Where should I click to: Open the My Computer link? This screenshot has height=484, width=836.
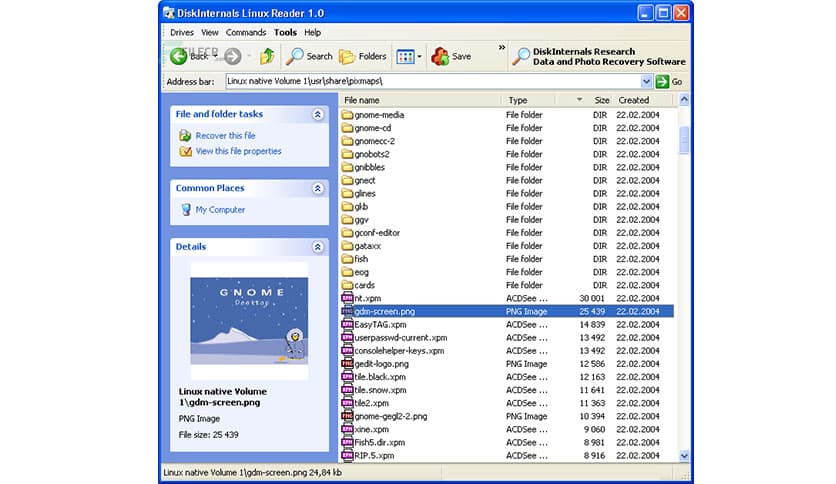pyautogui.click(x=220, y=209)
